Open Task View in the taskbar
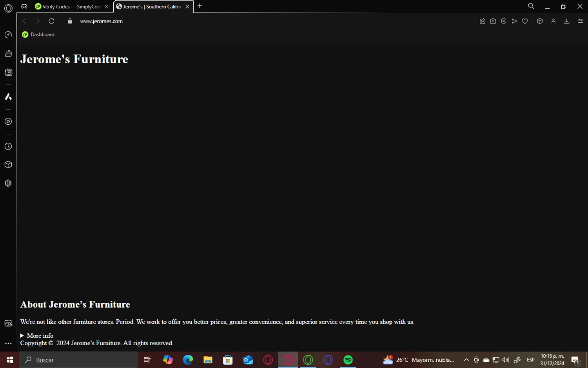 (147, 360)
